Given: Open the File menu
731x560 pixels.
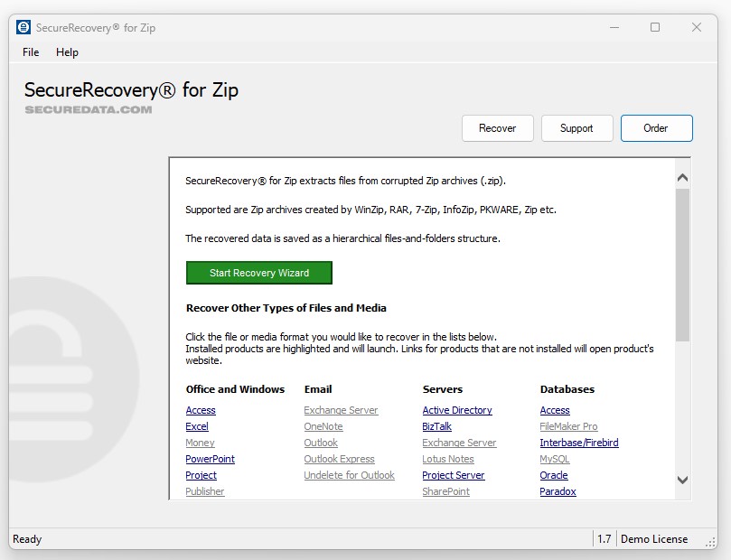Looking at the screenshot, I should pyautogui.click(x=31, y=52).
